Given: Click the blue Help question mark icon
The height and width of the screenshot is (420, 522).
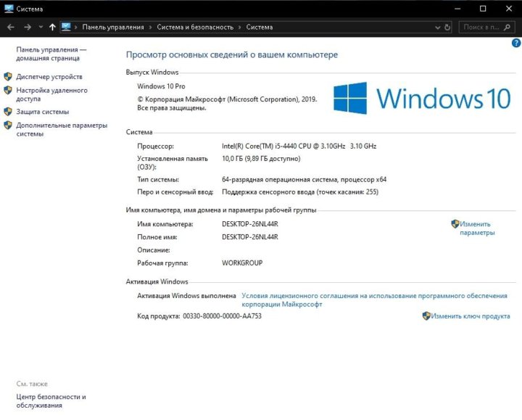Looking at the screenshot, I should point(516,44).
